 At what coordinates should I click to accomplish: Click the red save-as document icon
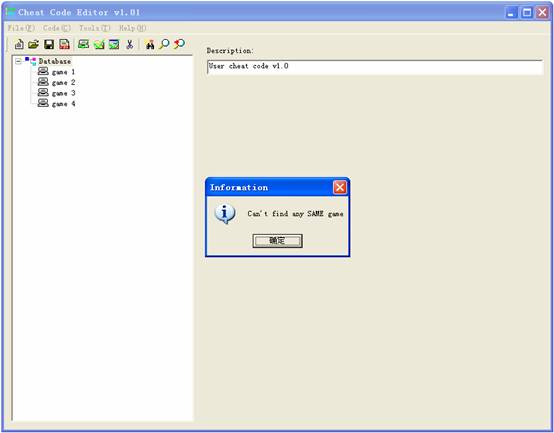(64, 45)
